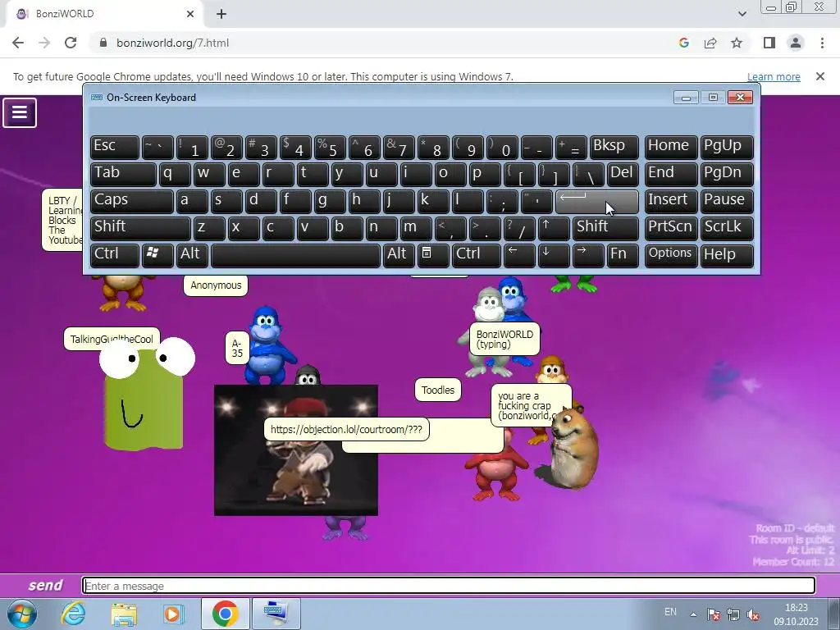
Task: Open On-Screen Keyboard Help
Action: point(727,255)
